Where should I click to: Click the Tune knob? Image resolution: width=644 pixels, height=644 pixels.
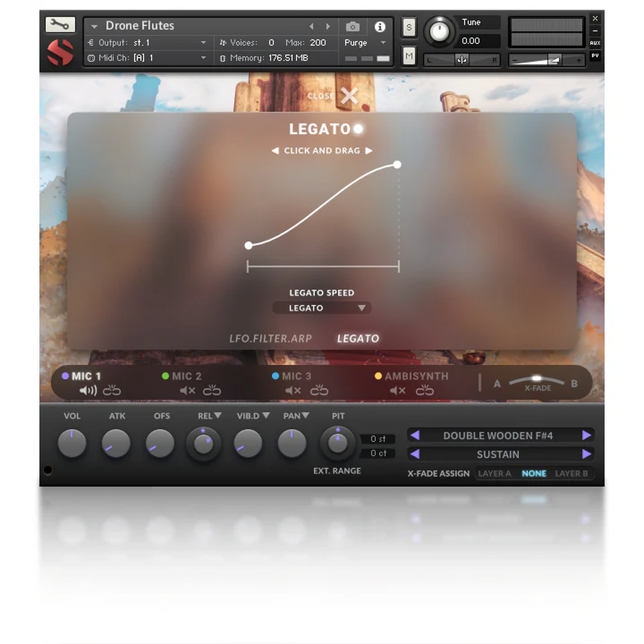point(439,32)
